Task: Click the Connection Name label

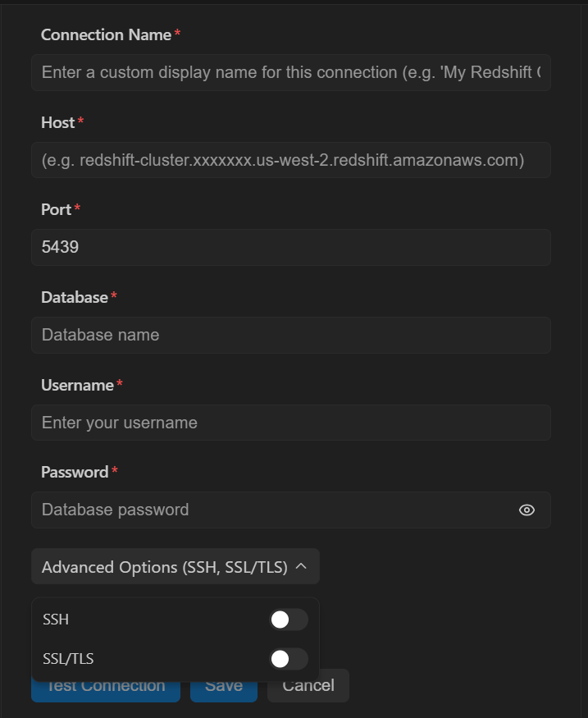Action: point(106,34)
